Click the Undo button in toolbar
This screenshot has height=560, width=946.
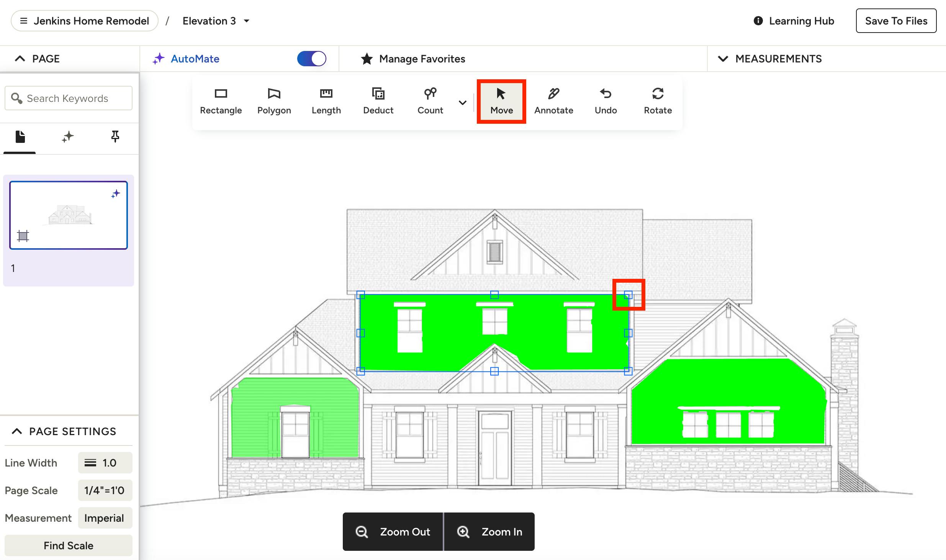[606, 101]
